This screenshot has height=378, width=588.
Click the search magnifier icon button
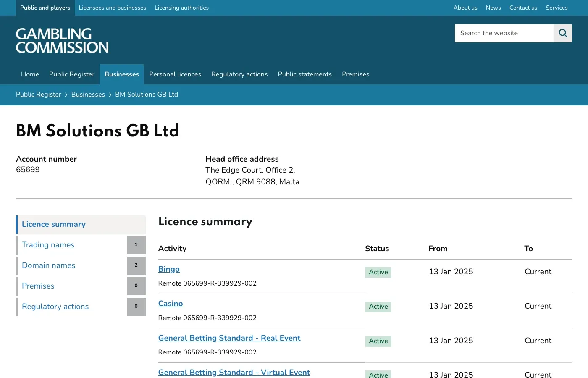click(563, 33)
